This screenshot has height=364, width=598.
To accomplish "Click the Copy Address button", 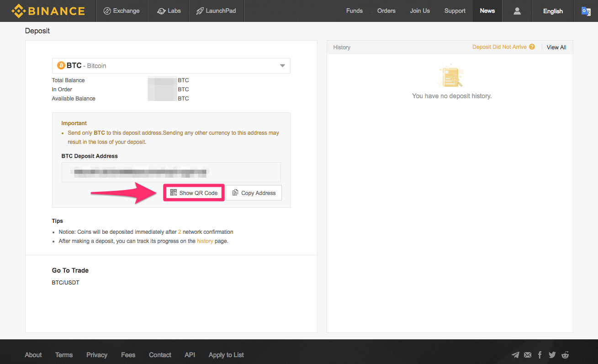I will coord(254,193).
